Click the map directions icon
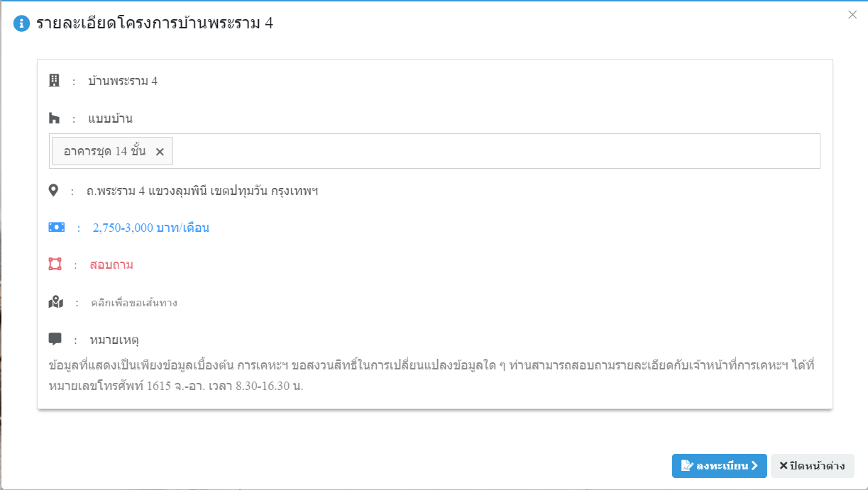The width and height of the screenshot is (868, 490). pyautogui.click(x=56, y=302)
